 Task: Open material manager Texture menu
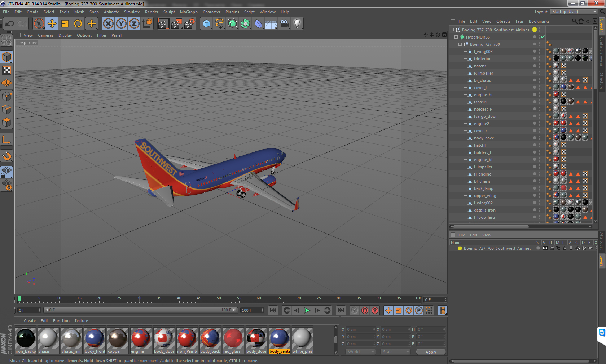(81, 321)
